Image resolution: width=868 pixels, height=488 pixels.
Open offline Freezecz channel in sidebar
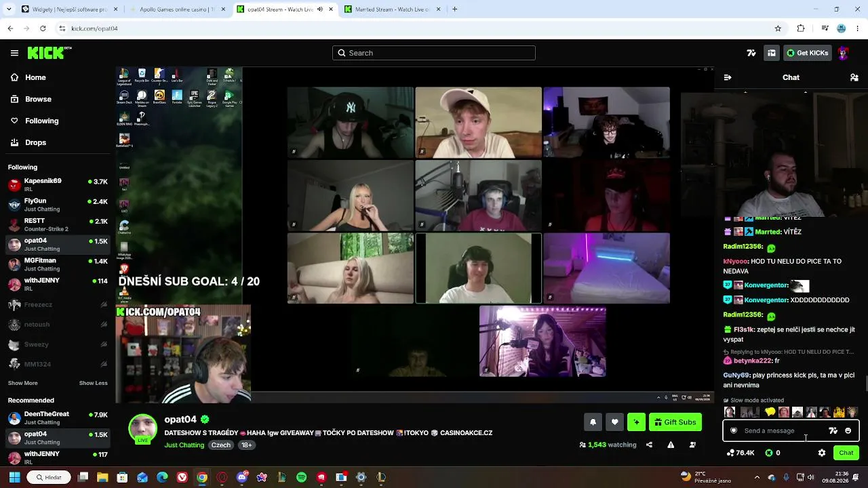point(58,305)
